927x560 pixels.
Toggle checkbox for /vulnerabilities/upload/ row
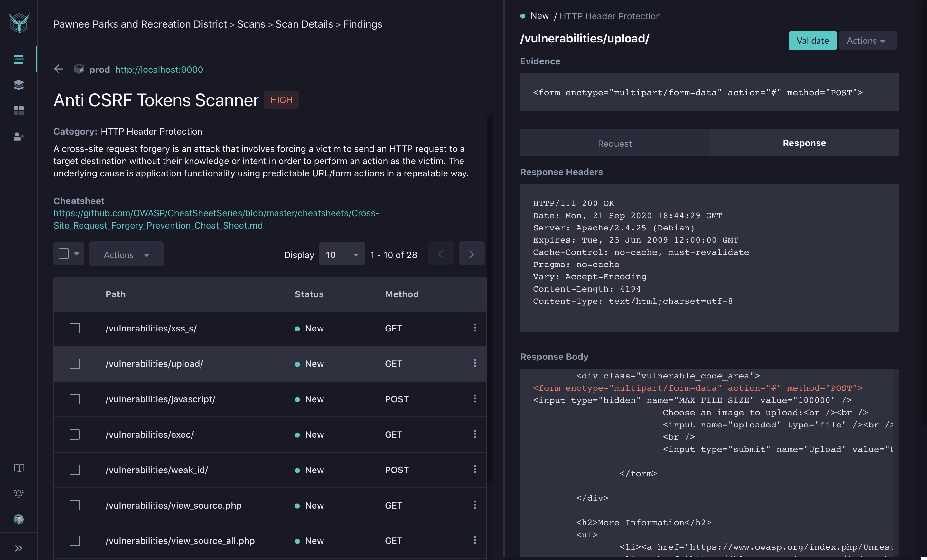[74, 363]
